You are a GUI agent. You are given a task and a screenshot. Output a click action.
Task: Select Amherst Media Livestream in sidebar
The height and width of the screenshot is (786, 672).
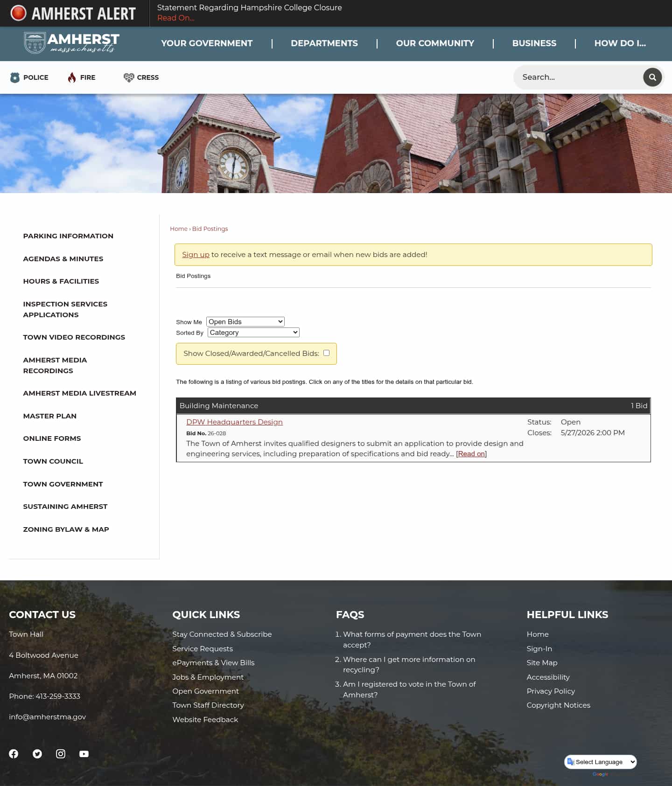(80, 393)
